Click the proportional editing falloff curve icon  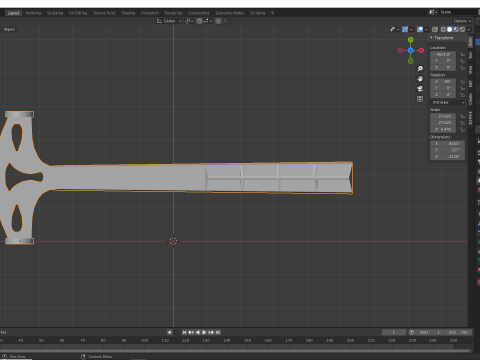coord(227,21)
